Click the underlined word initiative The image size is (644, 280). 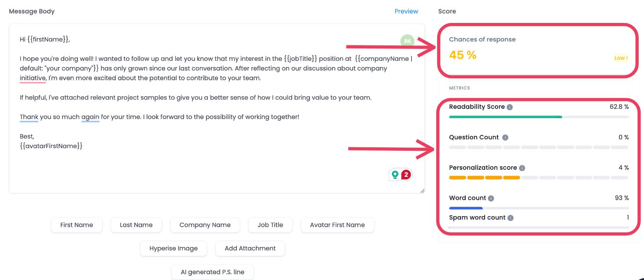click(x=33, y=78)
